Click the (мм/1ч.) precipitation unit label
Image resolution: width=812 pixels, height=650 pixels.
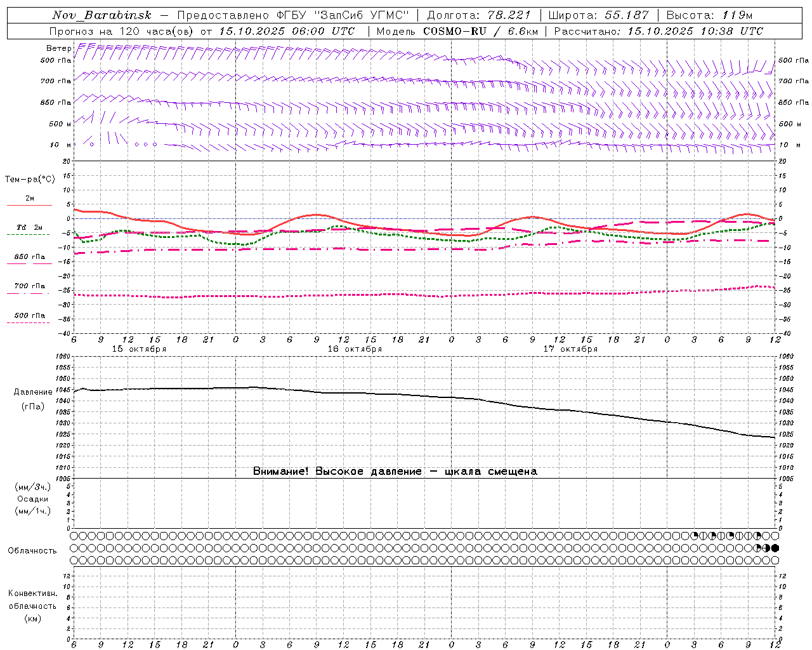(x=33, y=511)
